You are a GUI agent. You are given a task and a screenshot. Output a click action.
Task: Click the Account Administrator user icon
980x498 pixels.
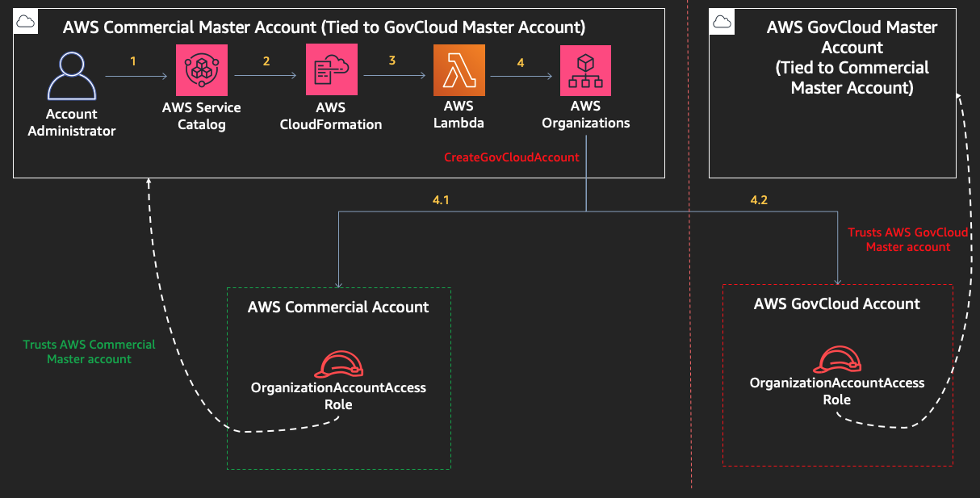[72, 77]
